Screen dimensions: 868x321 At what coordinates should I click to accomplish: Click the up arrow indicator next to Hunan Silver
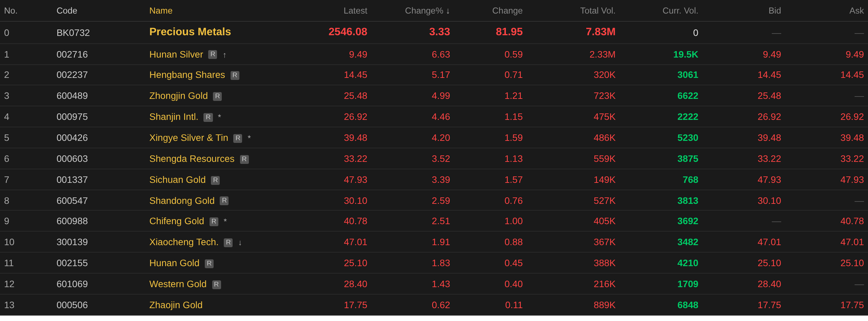tap(224, 55)
